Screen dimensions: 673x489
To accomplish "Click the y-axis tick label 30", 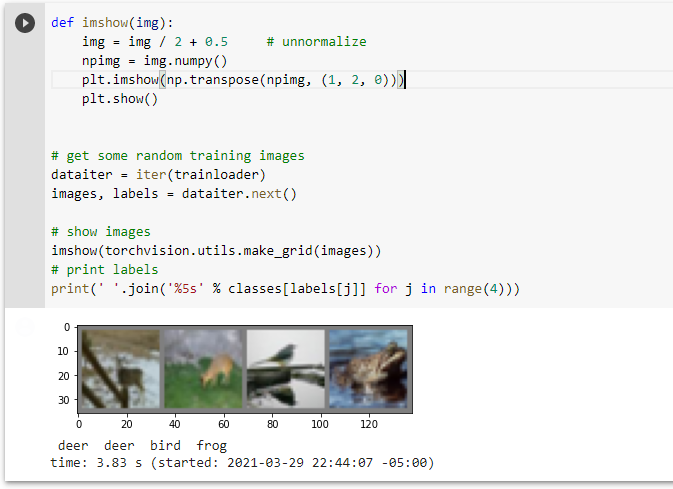I will click(x=64, y=400).
